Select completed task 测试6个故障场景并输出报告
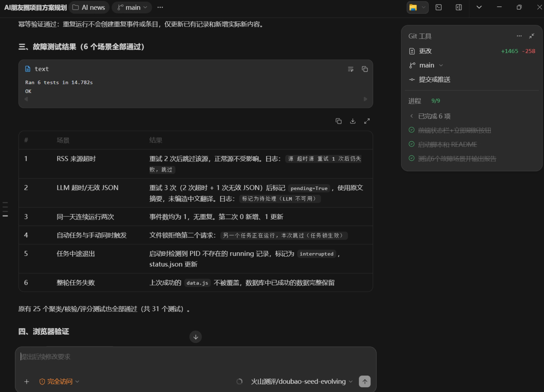 [457, 158]
